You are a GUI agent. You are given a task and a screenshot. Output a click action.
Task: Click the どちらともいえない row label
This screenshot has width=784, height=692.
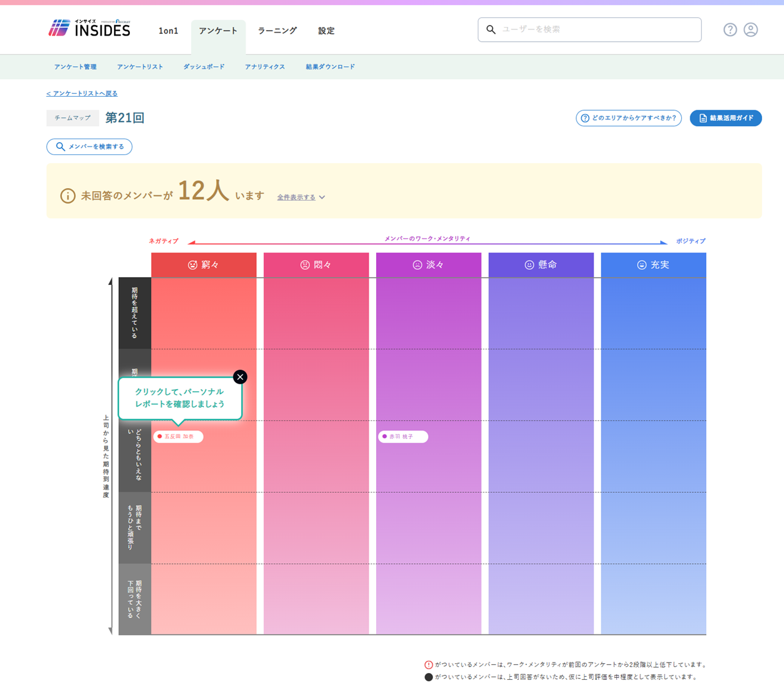[135, 456]
